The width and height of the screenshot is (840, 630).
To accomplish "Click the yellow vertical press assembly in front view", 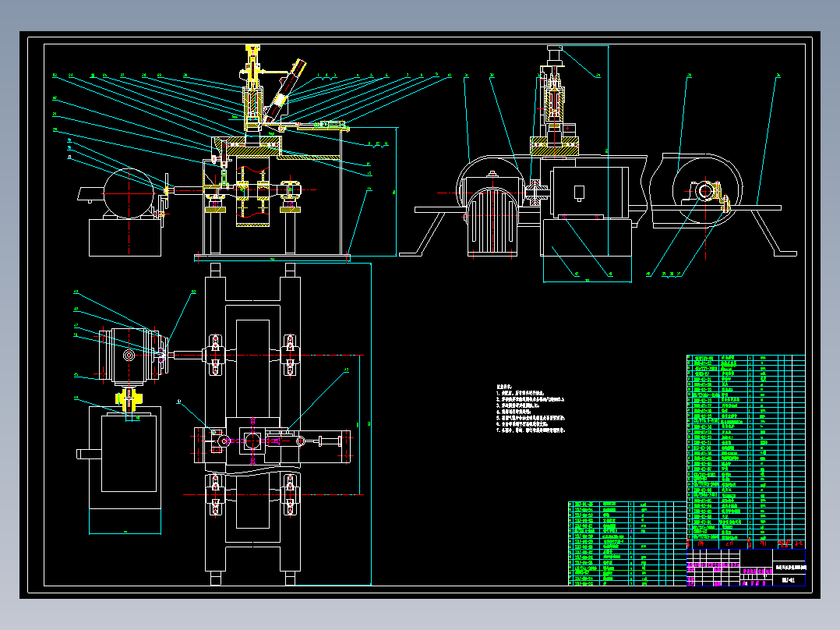I will (252, 88).
